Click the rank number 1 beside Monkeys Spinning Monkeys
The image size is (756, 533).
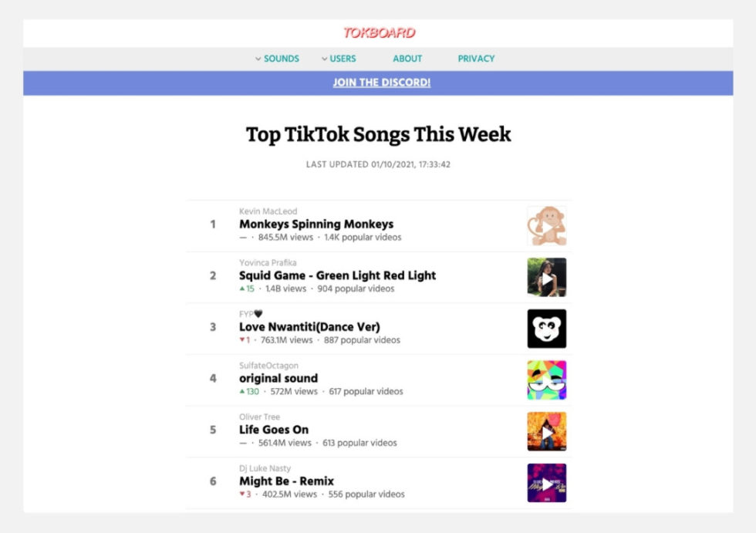coord(213,224)
